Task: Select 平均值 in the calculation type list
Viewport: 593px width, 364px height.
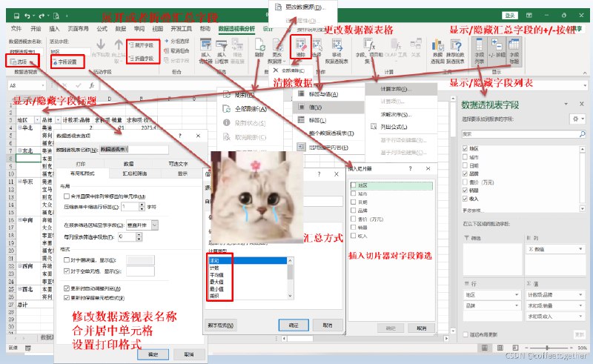Action: click(x=216, y=275)
